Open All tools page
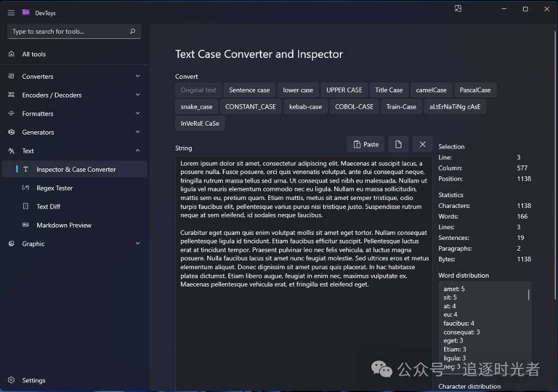This screenshot has width=558, height=392. 74,54
